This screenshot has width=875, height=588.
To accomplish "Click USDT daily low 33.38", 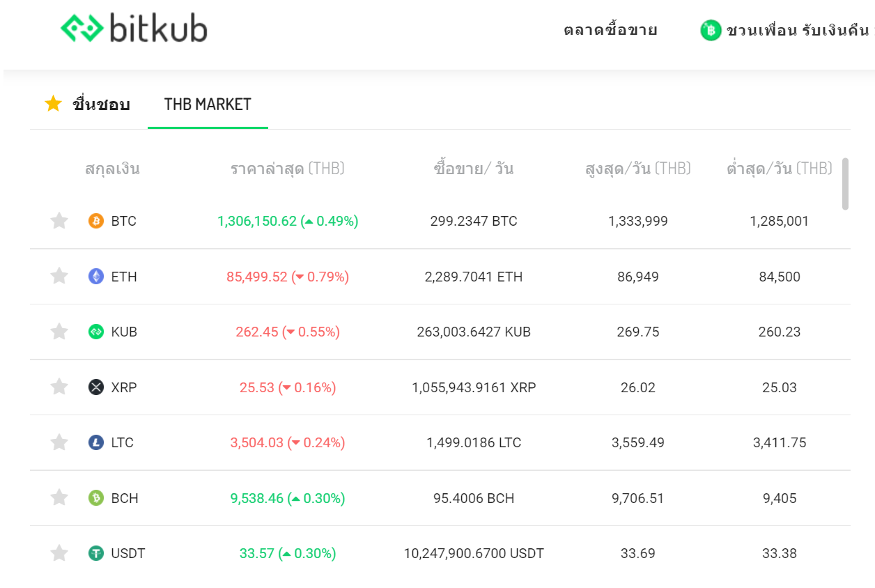I will point(780,553).
